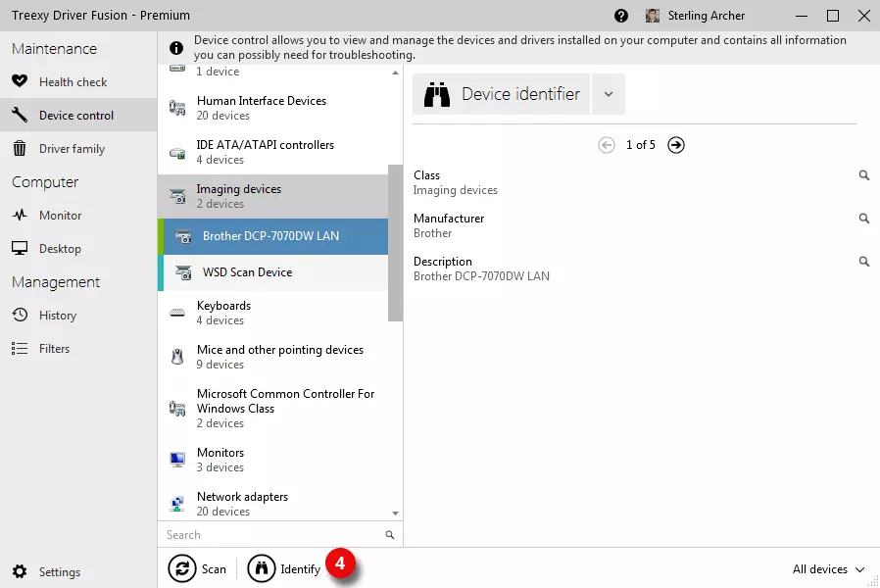Click the Driver family trash icon
Screen dimensions: 880x588
(20, 148)
